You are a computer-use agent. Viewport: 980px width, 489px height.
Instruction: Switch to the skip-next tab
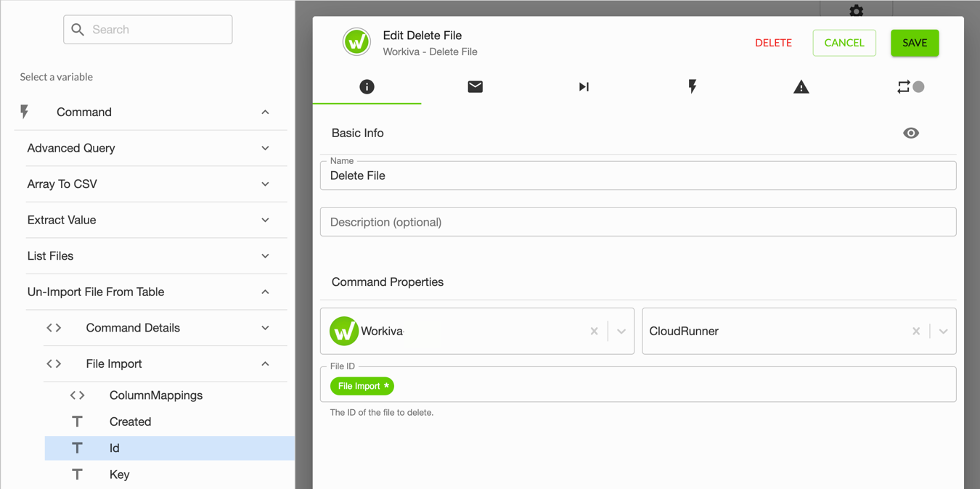(584, 86)
